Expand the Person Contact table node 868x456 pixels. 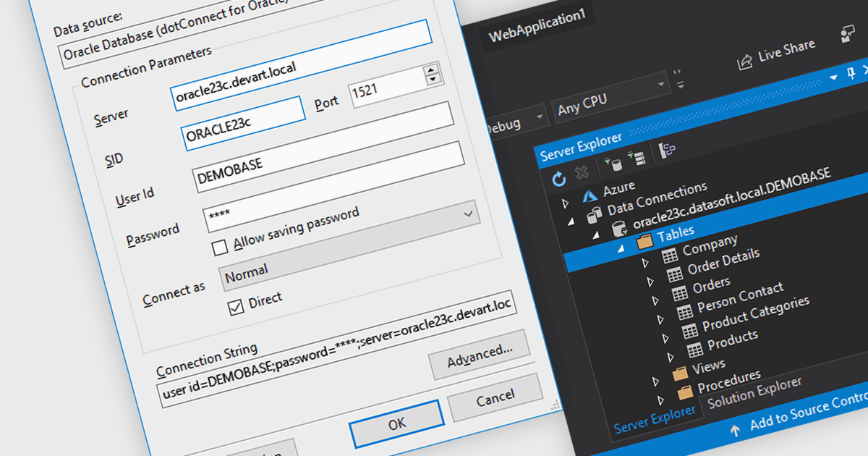coord(660,319)
